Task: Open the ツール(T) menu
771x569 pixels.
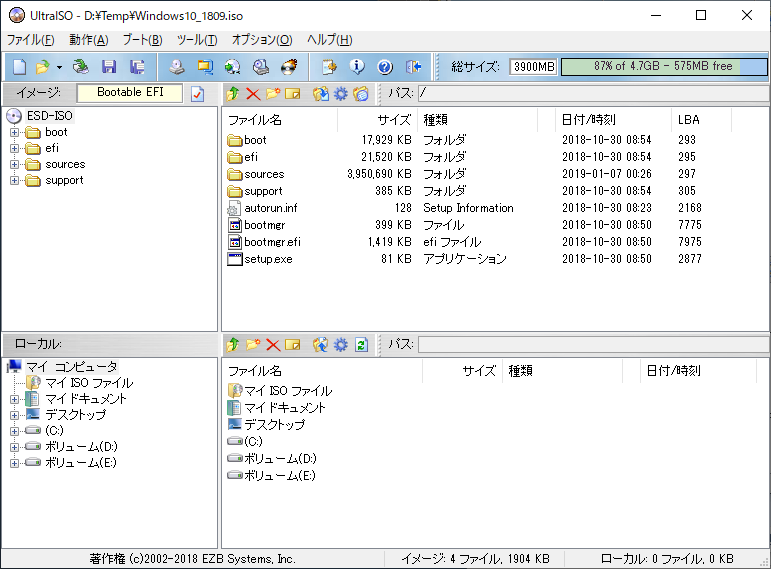Action: pos(197,40)
